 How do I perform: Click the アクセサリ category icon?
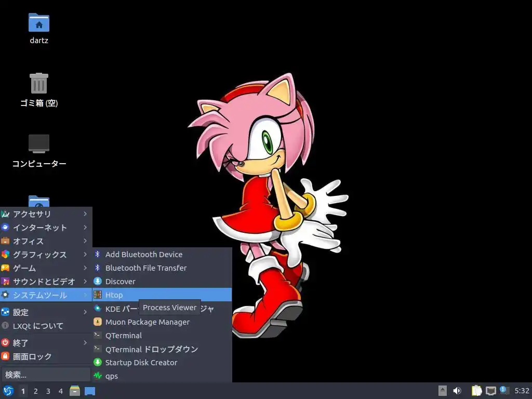(5, 214)
